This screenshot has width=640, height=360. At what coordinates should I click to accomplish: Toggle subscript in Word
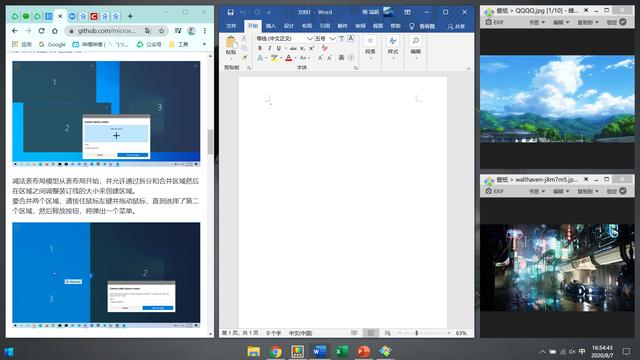click(x=302, y=48)
